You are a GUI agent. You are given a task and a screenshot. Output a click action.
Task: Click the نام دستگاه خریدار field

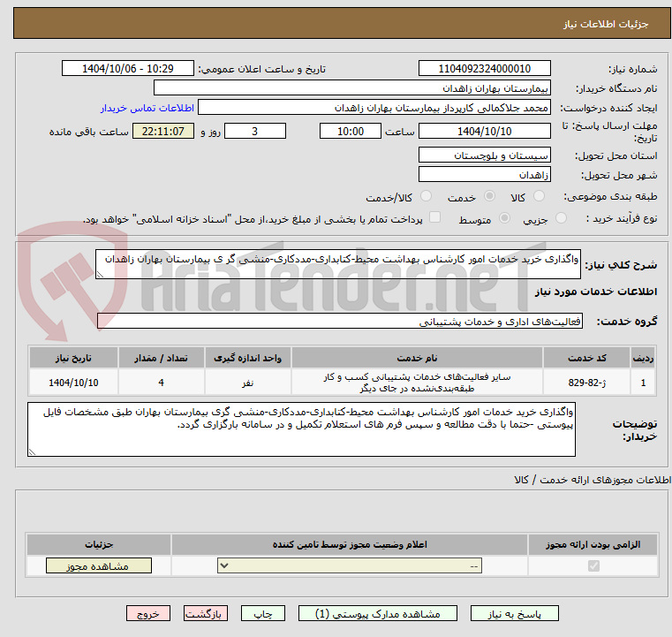coord(351,88)
